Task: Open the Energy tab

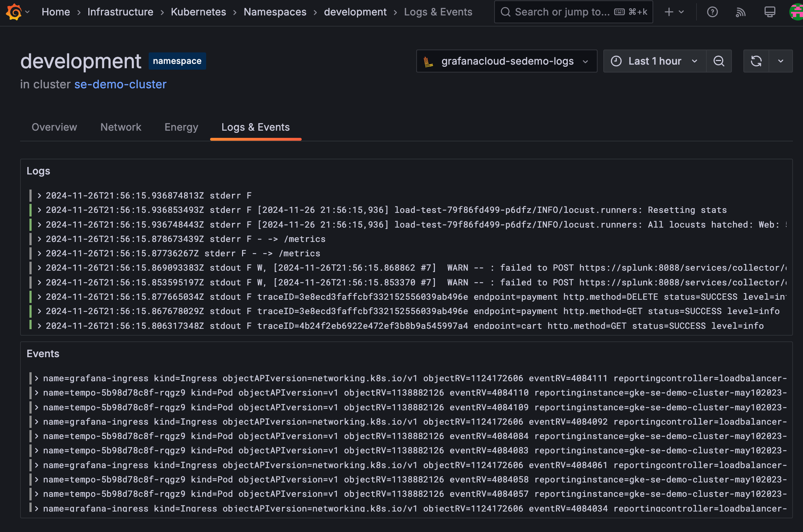Action: pos(181,127)
